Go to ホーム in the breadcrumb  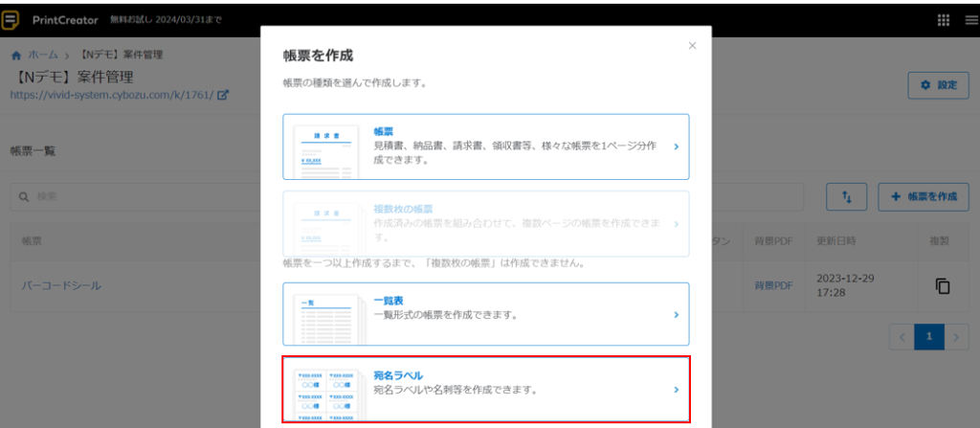[42, 56]
